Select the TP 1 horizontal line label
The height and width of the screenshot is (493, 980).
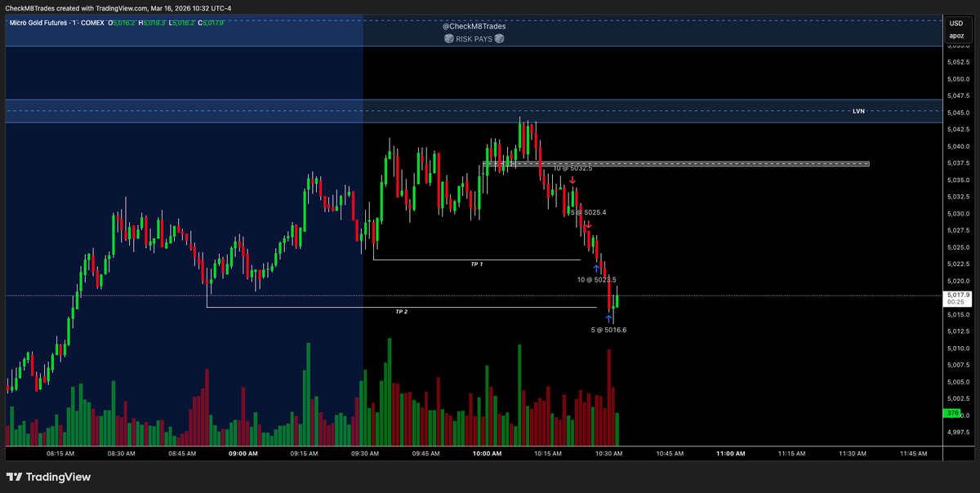(x=476, y=264)
